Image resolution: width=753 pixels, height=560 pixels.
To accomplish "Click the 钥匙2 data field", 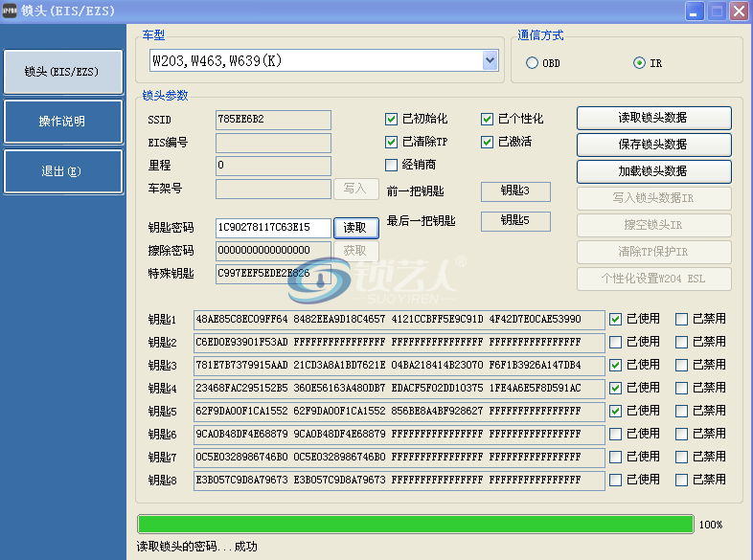I will click(399, 343).
